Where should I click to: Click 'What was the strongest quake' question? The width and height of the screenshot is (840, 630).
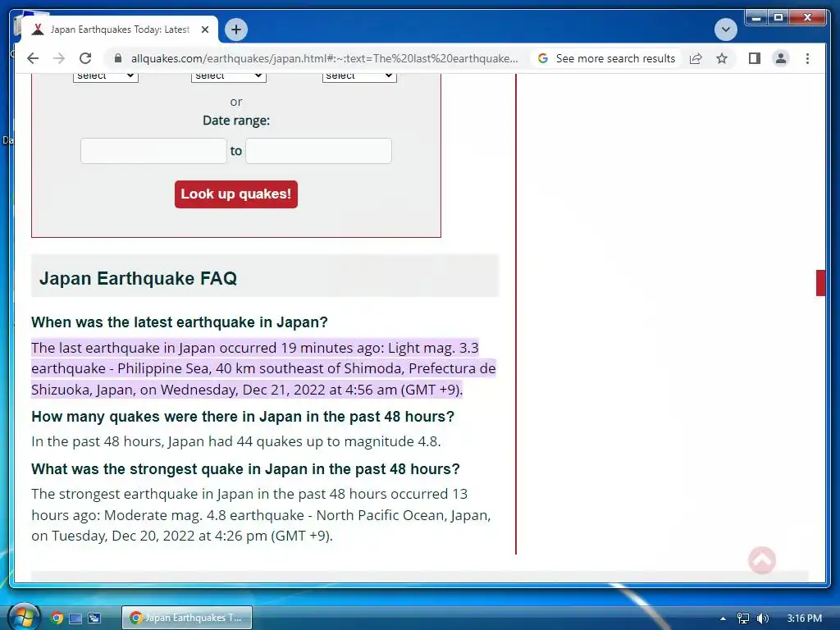point(245,468)
